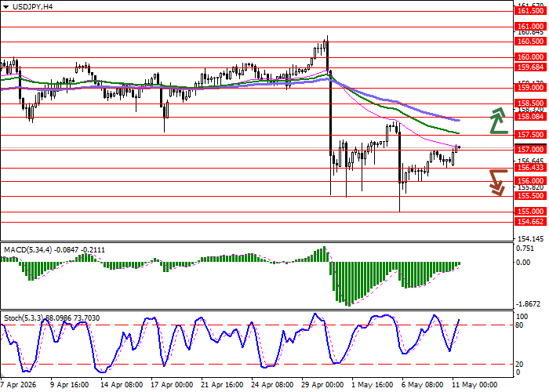Viewport: 549px width, 392px height.
Task: Click the 7 Apr 2026 date label
Action: coord(19,385)
